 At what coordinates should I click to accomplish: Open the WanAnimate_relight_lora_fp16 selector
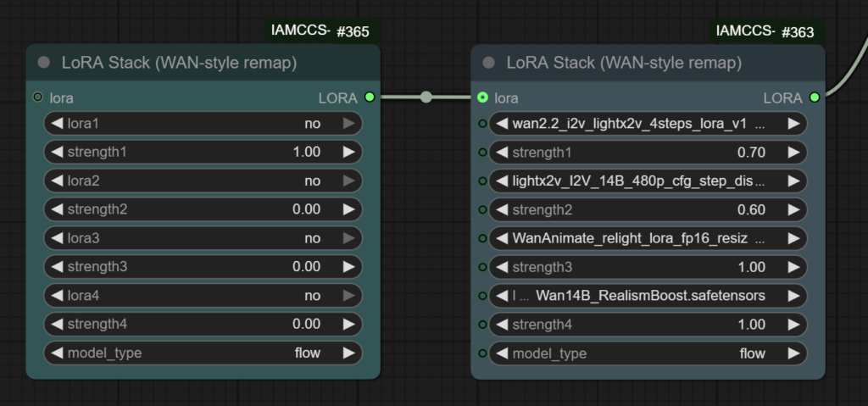pos(644,238)
